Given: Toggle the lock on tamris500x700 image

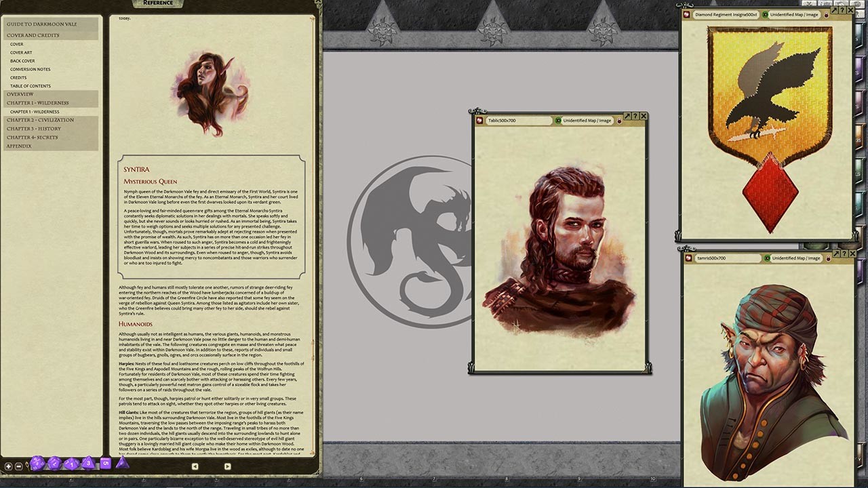Looking at the screenshot, I should pyautogui.click(x=828, y=258).
